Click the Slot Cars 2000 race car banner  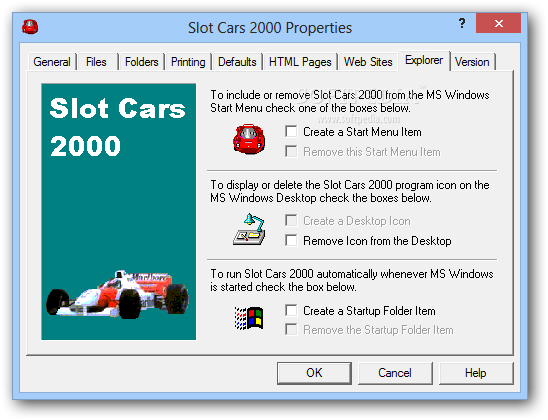pos(118,211)
